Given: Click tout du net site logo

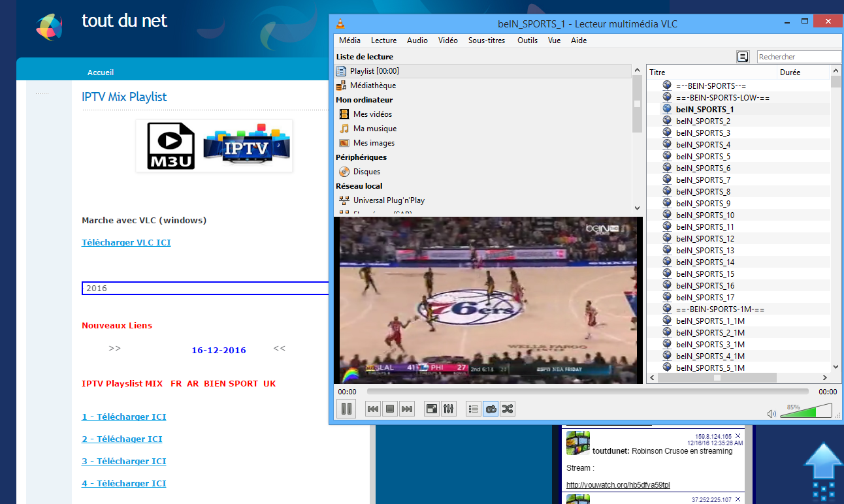Looking at the screenshot, I should click(49, 27).
